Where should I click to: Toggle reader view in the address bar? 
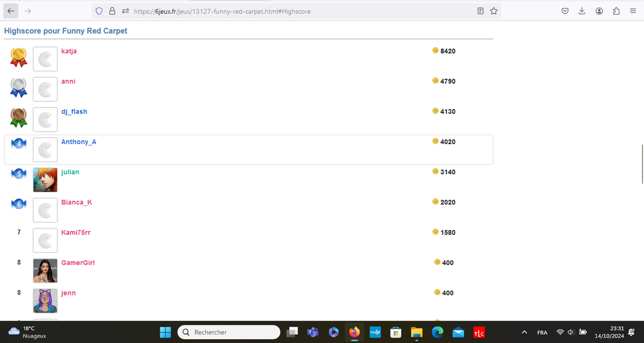[480, 11]
